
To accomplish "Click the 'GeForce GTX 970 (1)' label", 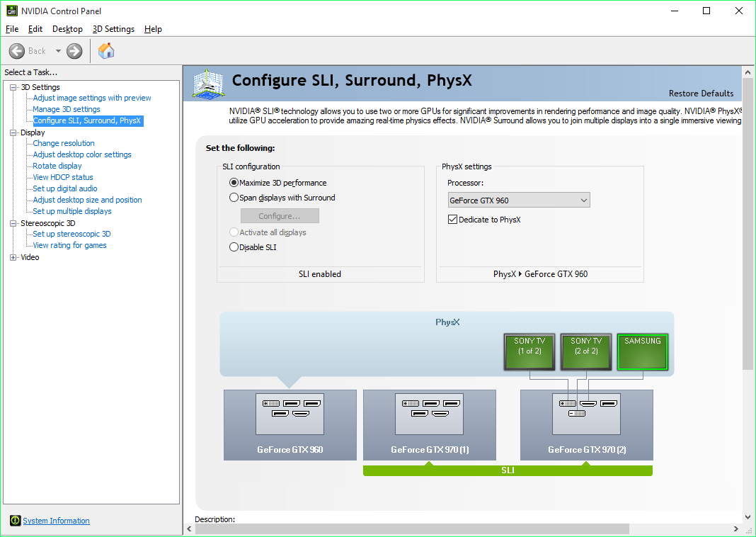I will tap(430, 450).
